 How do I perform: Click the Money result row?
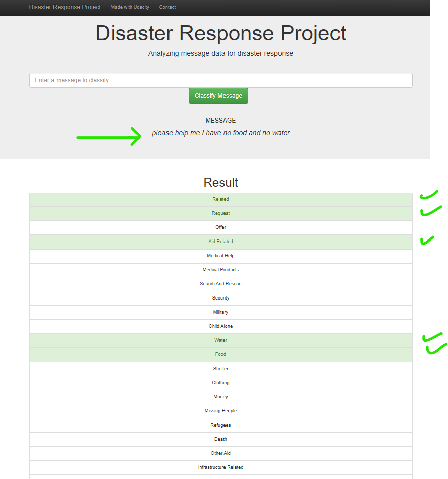point(220,397)
